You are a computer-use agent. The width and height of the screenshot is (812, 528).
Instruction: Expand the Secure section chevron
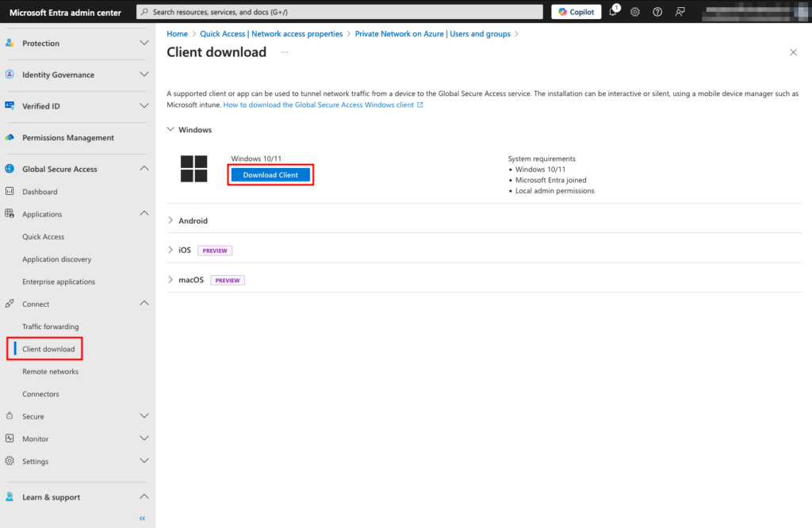tap(144, 415)
